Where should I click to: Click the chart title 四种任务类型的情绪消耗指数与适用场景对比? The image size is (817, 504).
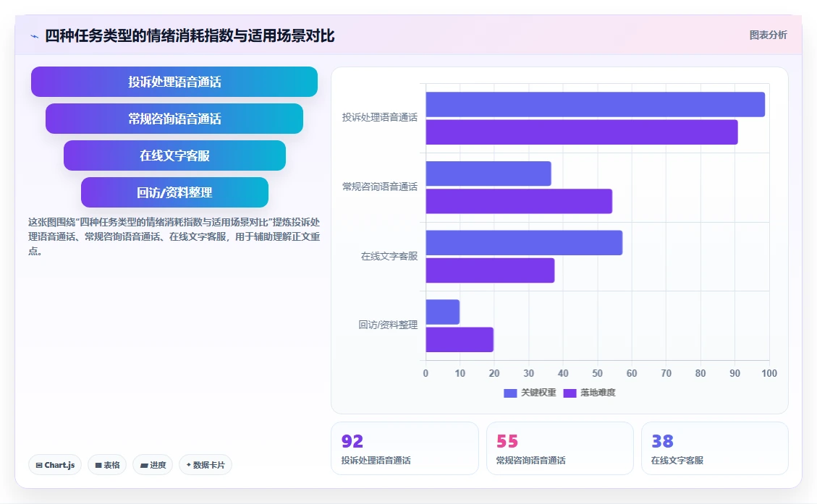pyautogui.click(x=190, y=36)
